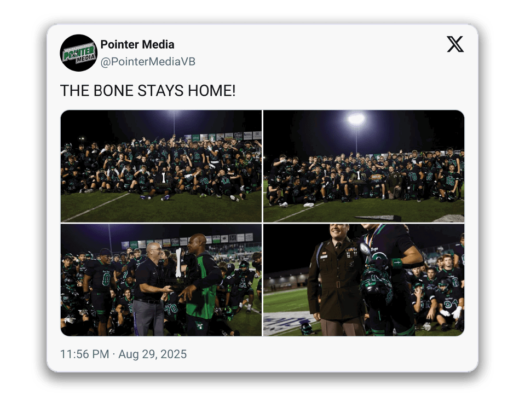Open the bottom-left bone trophy handoff photo
Screen dimensions: 525x420
click(161, 280)
